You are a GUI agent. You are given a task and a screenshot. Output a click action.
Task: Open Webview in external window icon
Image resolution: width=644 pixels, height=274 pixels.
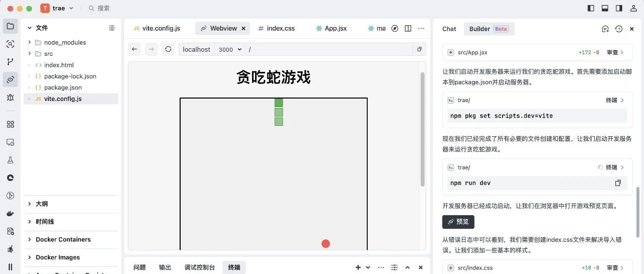pos(419,49)
